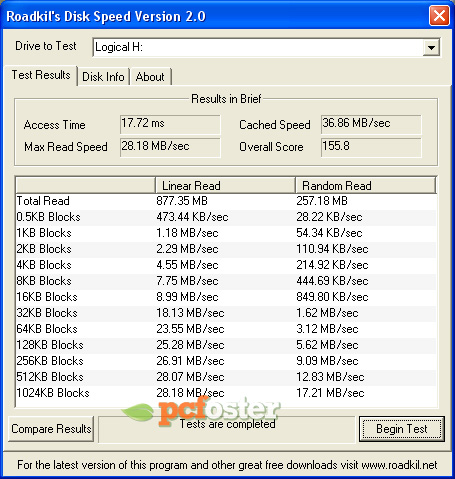Click the Compare Results button
The image size is (455, 479).
coord(51,429)
